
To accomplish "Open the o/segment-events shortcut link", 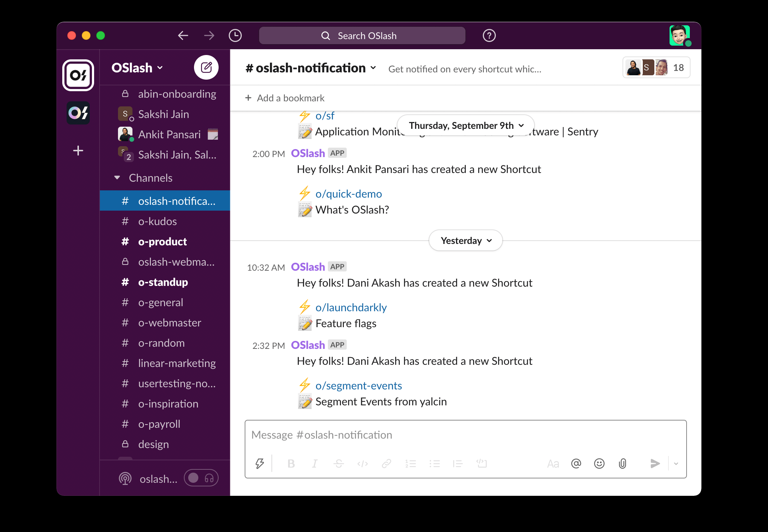I will pos(359,386).
